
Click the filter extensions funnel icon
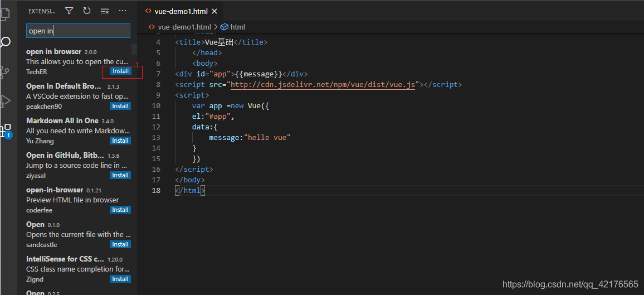[x=69, y=11]
